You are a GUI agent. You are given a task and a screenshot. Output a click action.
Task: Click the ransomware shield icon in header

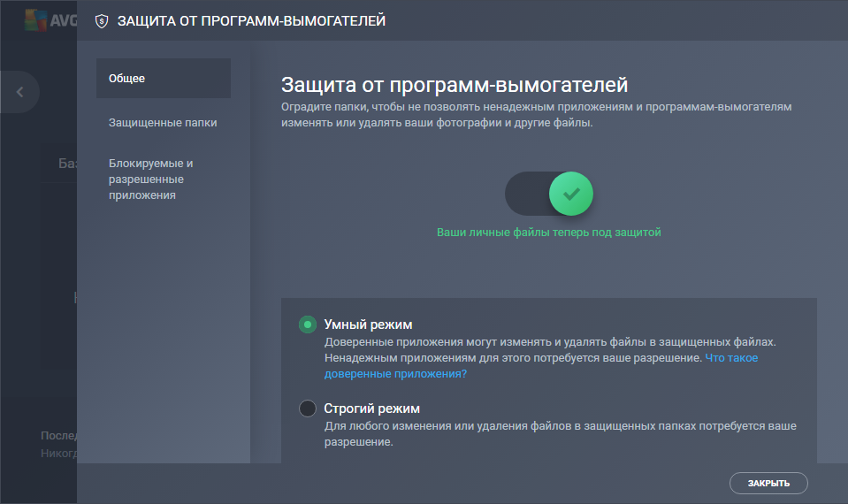click(x=102, y=21)
